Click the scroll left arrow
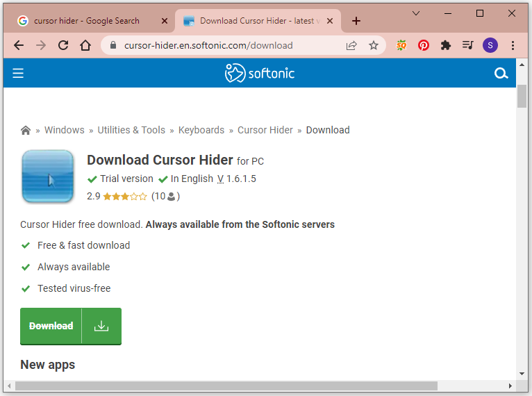This screenshot has width=532, height=396. point(9,386)
